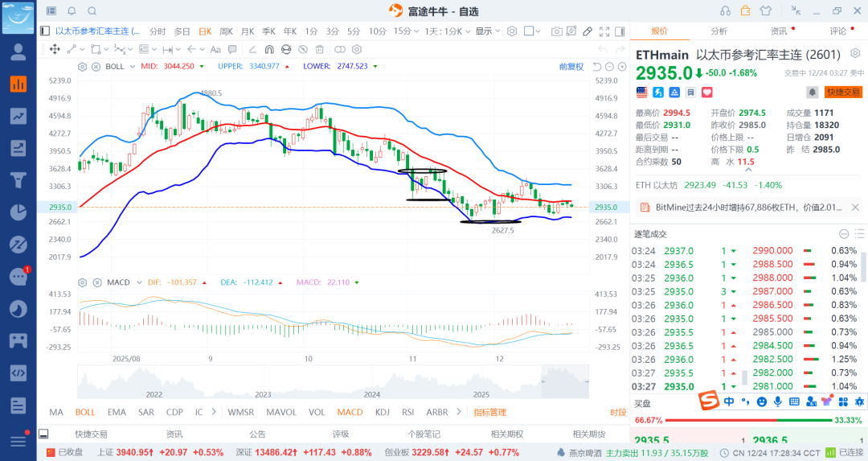The image size is (868, 461).
Task: Open the 1天:1分K range dropdown
Action: point(448,31)
